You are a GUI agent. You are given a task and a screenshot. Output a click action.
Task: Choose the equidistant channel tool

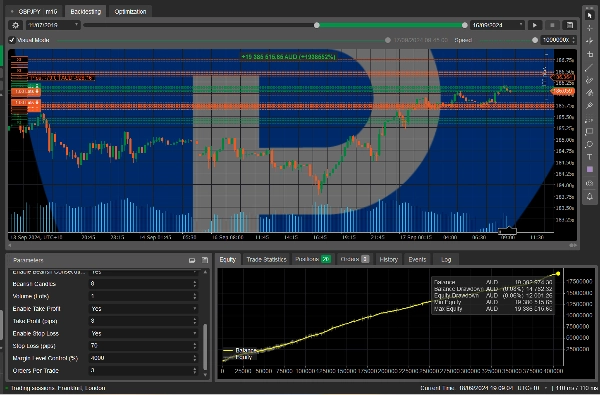point(590,119)
